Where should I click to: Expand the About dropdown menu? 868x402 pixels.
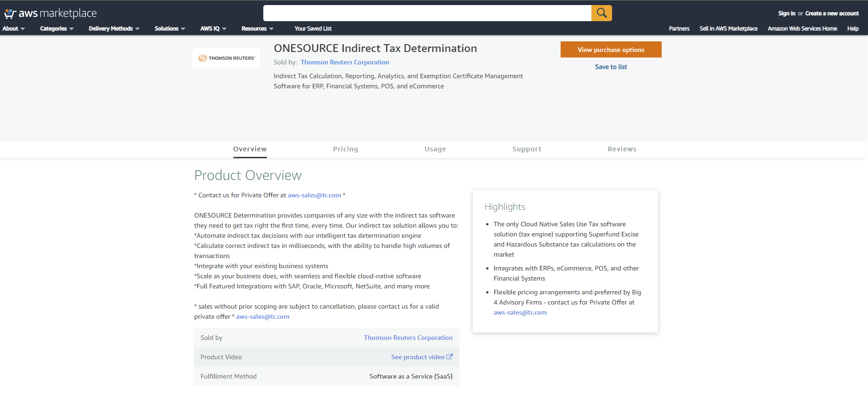(x=14, y=29)
